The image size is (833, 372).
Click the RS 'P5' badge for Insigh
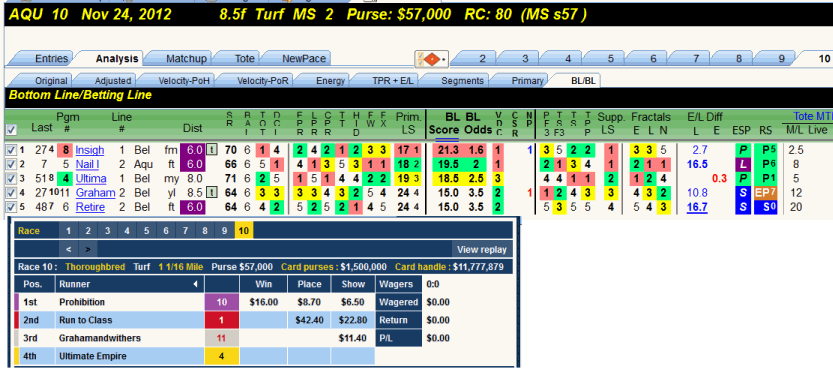click(x=766, y=150)
